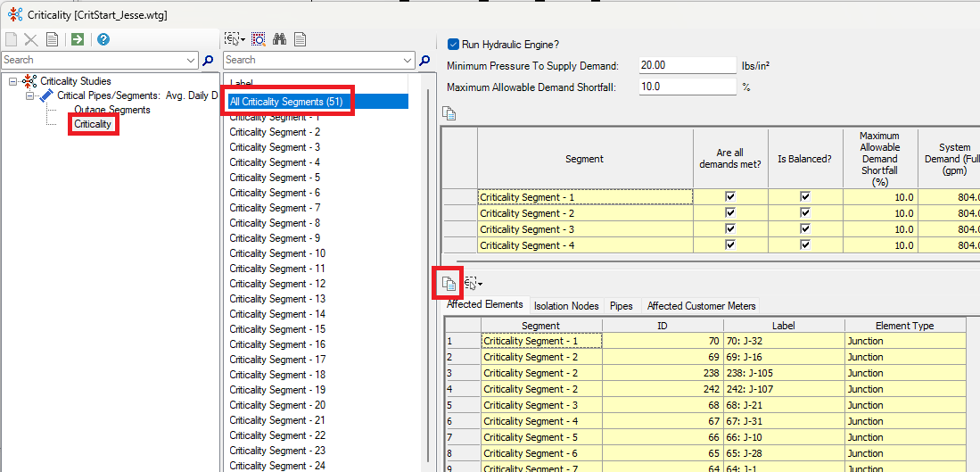Open the Affected Customer Meters tab

[x=701, y=306]
